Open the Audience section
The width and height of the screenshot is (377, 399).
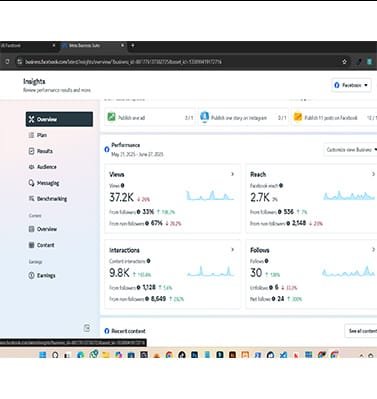tap(46, 167)
